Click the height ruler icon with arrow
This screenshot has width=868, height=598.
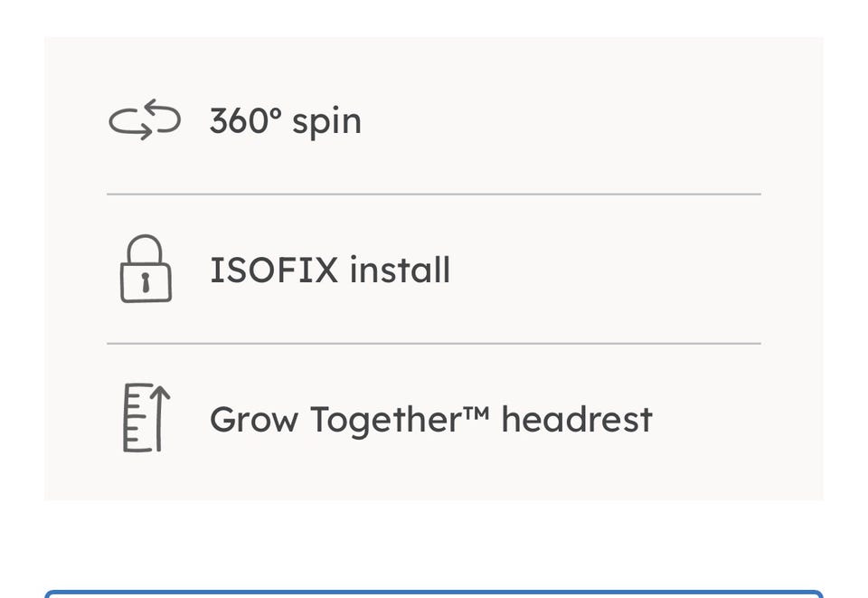[146, 418]
